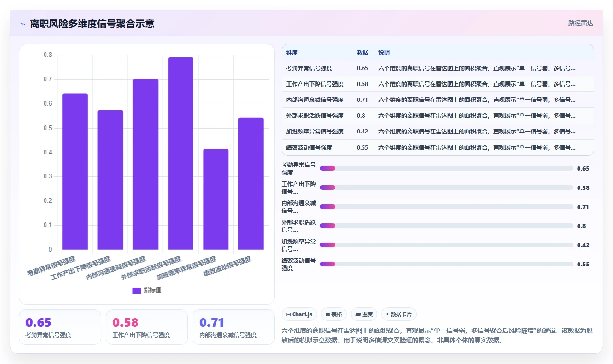Viewport: 613px width, 364px height.
Task: Select the 内部沟通衰减信号强度 table row
Action: pos(438,99)
